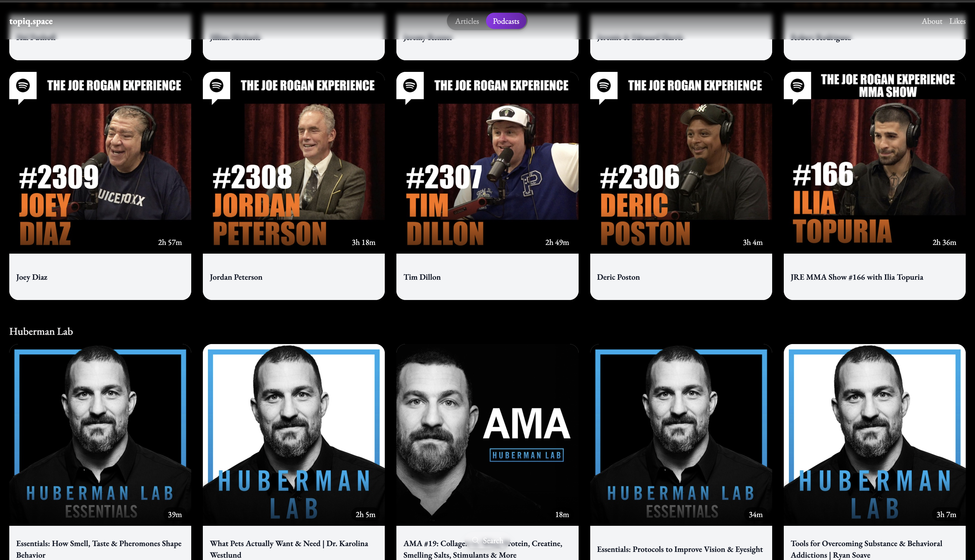Click the Deric Poston episode title
Image resolution: width=975 pixels, height=560 pixels.
pos(618,277)
